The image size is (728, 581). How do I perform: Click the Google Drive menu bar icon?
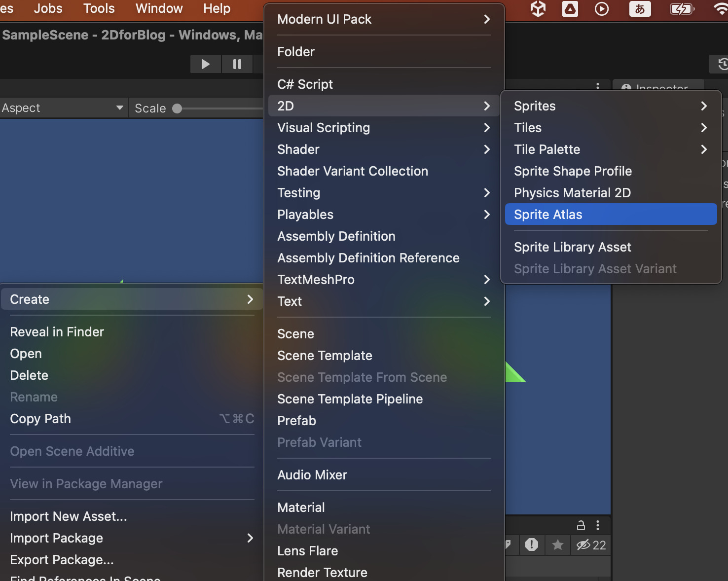coord(570,9)
